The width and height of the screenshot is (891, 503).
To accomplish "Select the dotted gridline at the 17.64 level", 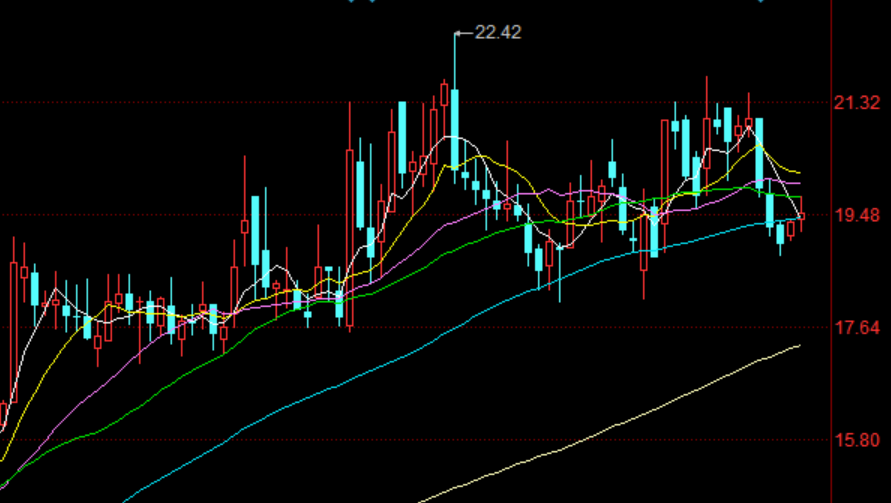I will (600, 327).
